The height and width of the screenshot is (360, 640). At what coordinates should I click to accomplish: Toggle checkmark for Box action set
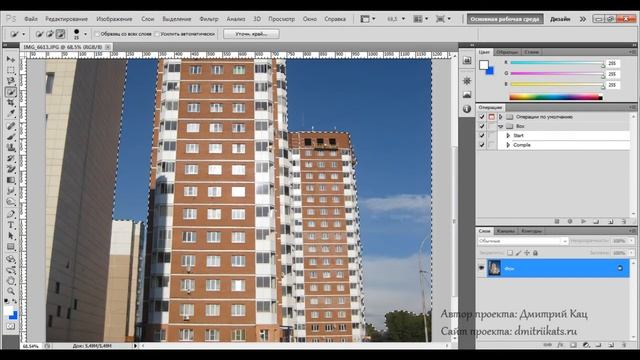482,126
